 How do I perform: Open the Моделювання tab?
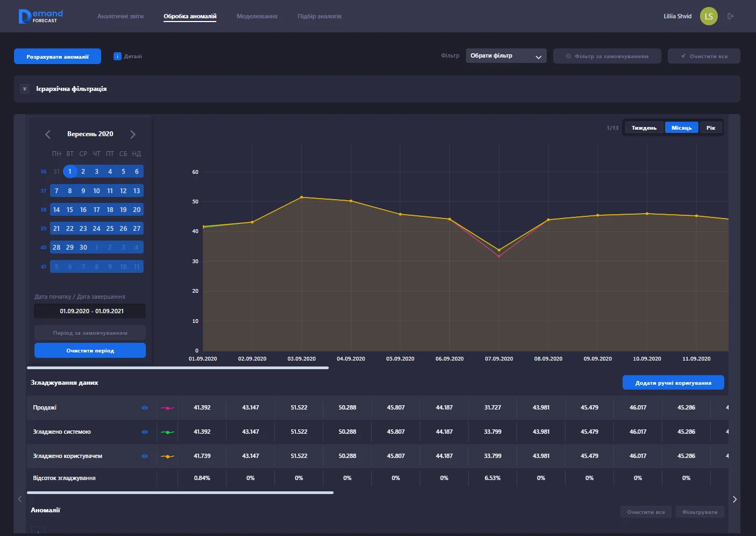(x=257, y=16)
